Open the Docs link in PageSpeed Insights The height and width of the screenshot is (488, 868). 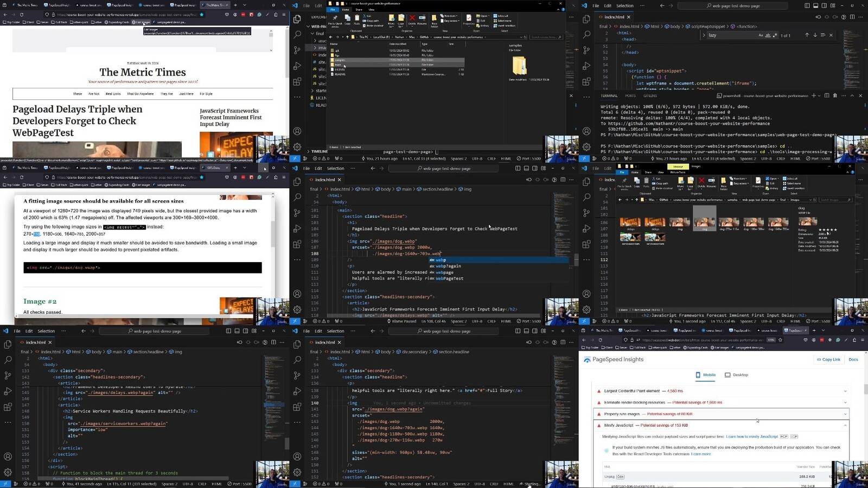coord(853,359)
